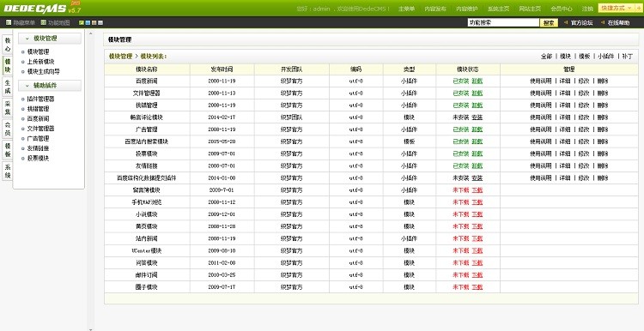Open the 官方论坛 link
This screenshot has width=644, height=331.
click(581, 23)
